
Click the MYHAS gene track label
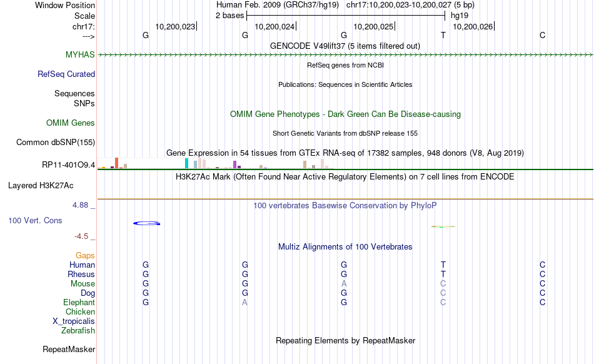pyautogui.click(x=80, y=54)
